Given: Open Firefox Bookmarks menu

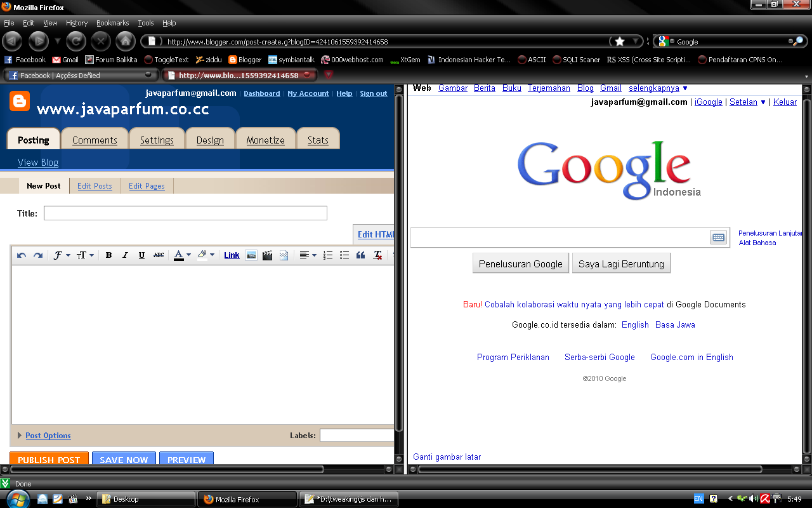Looking at the screenshot, I should pos(113,23).
